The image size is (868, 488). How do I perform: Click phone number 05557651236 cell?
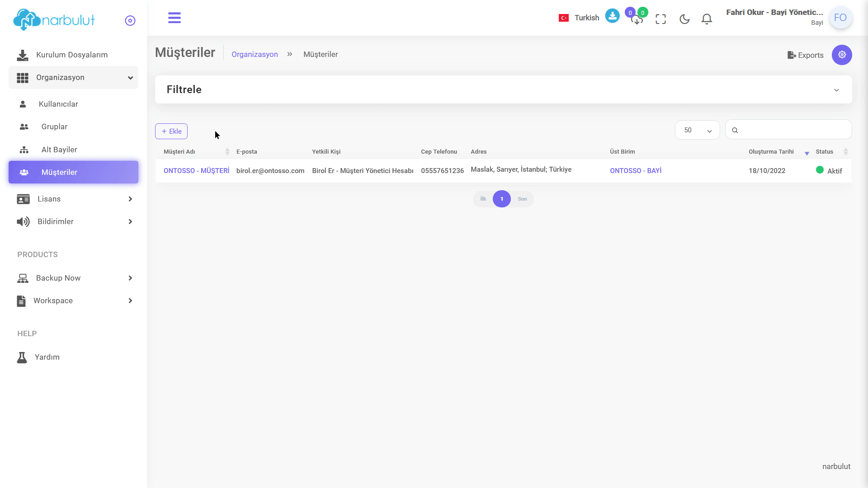coord(442,171)
